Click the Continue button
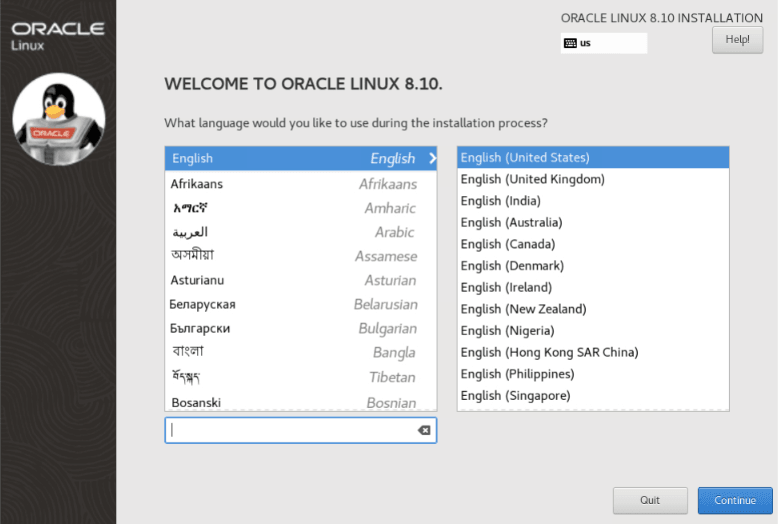This screenshot has height=525, width=780. click(735, 500)
